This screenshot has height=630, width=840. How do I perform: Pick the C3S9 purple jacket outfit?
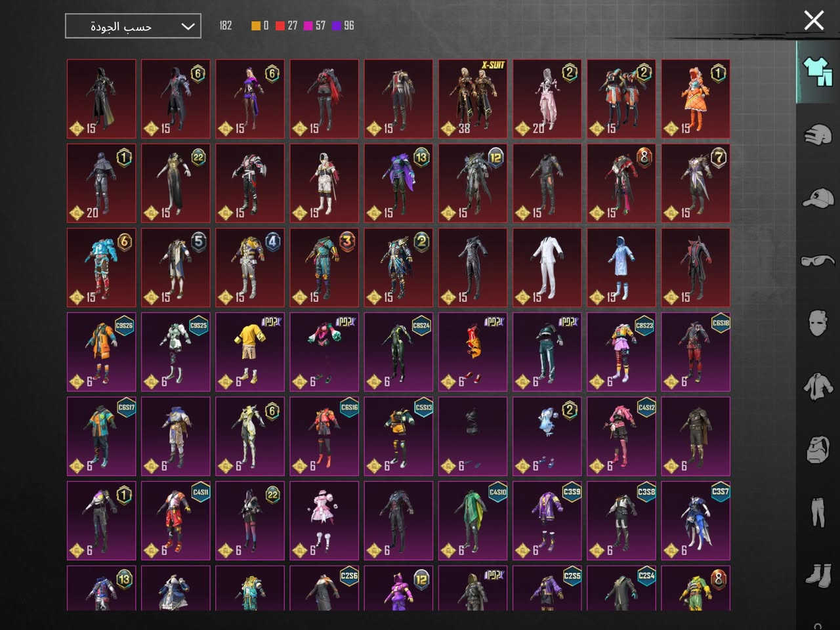[547, 520]
